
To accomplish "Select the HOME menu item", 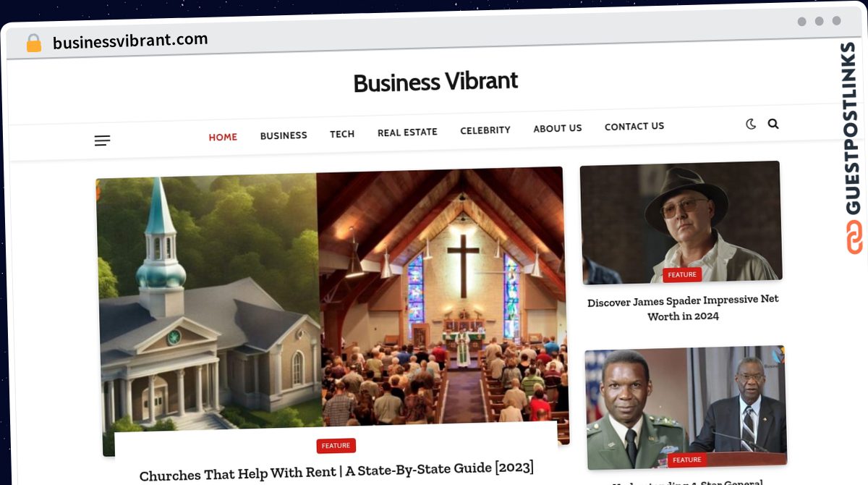I will pos(223,137).
